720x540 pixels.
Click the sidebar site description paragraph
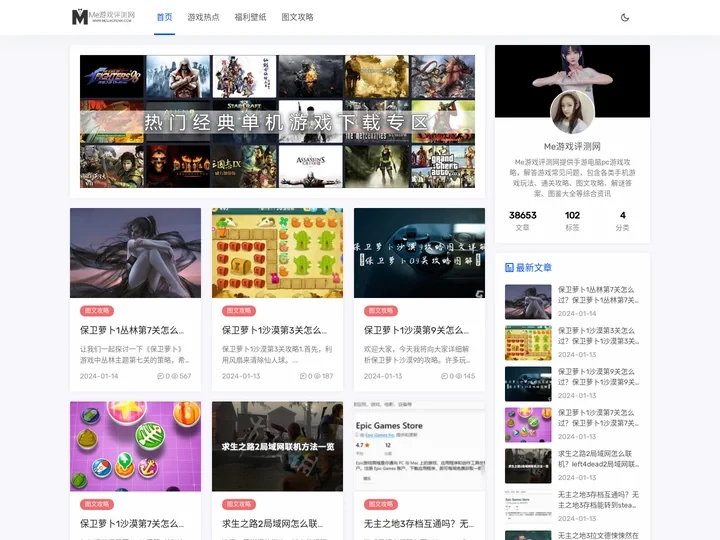(x=572, y=178)
